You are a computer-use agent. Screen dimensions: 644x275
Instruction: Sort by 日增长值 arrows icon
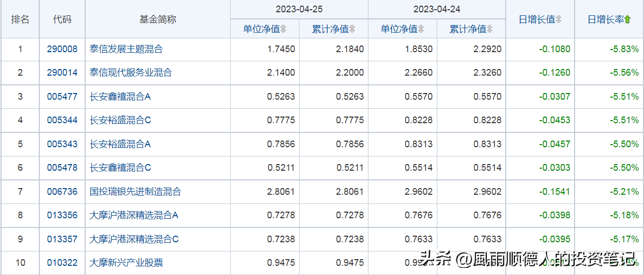pos(559,19)
